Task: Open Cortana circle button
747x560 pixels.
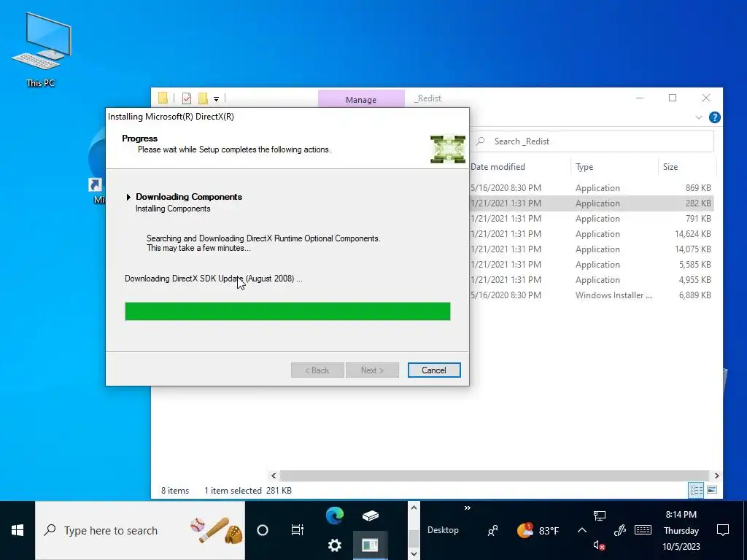Action: click(x=262, y=531)
